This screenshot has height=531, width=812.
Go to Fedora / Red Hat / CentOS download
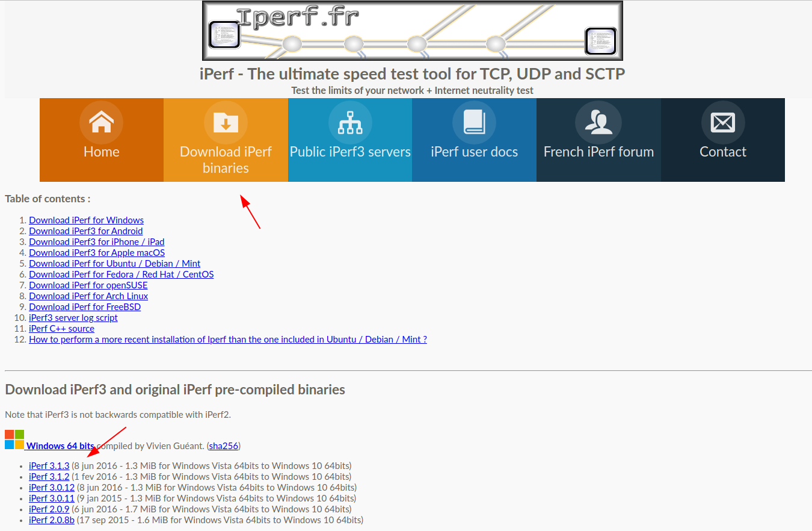click(121, 275)
